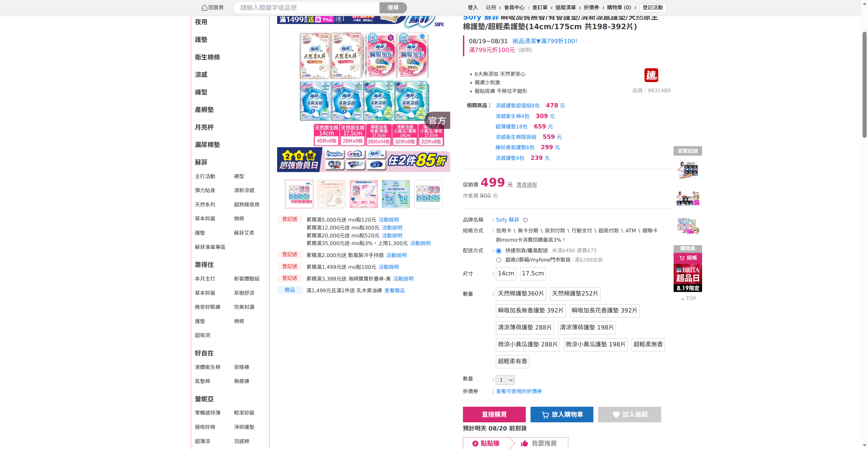
Task: Select the fifth product thumbnail image
Action: tap(428, 194)
